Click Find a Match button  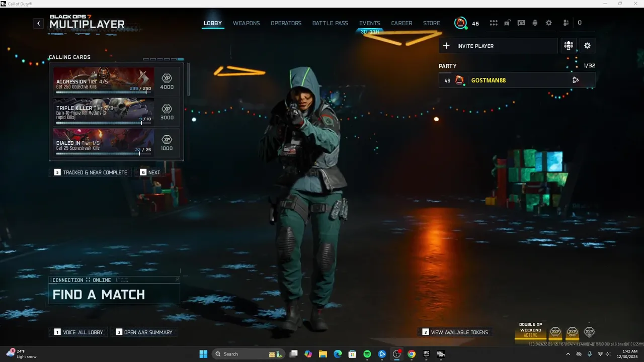114,294
